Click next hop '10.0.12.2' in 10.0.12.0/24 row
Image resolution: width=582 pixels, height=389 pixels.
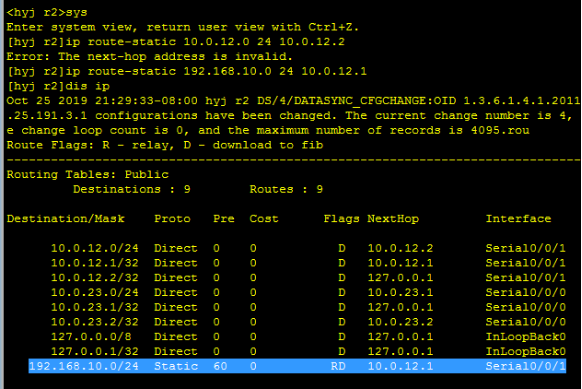(400, 248)
